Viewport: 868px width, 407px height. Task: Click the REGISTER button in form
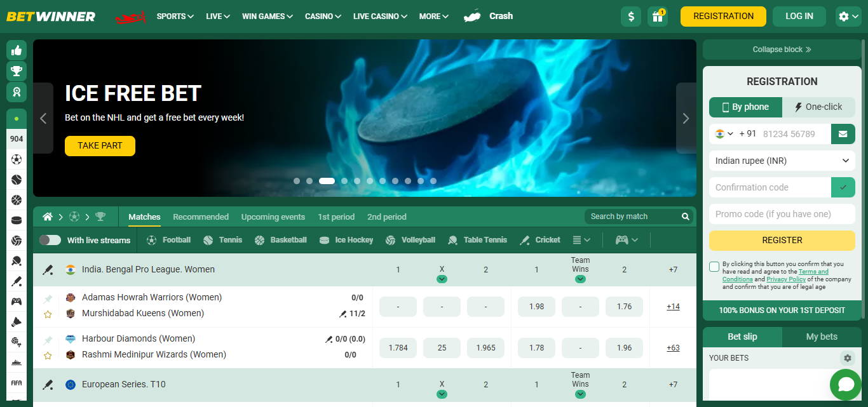pyautogui.click(x=782, y=241)
